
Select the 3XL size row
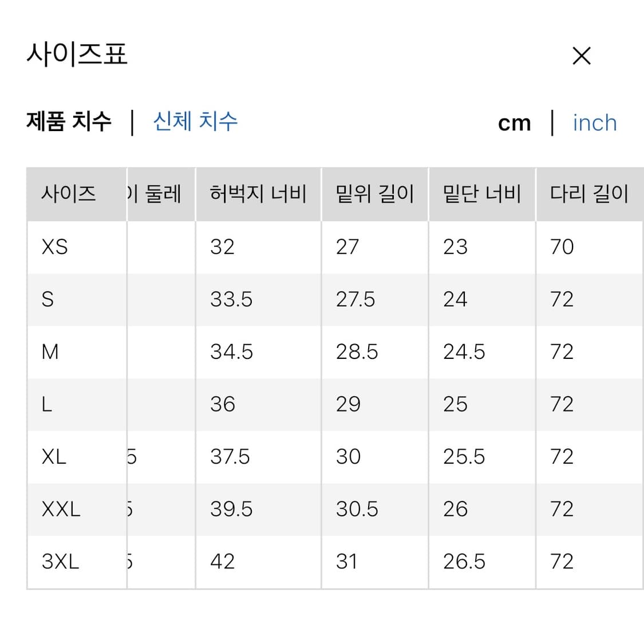pyautogui.click(x=60, y=561)
